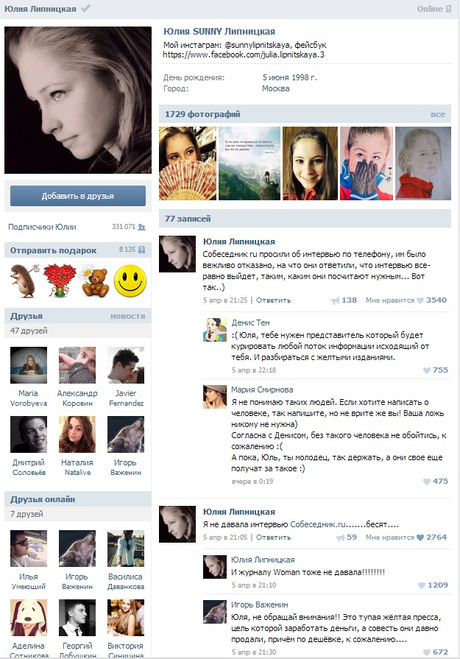
Task: Open the 1729 фотографий album header
Action: (202, 114)
